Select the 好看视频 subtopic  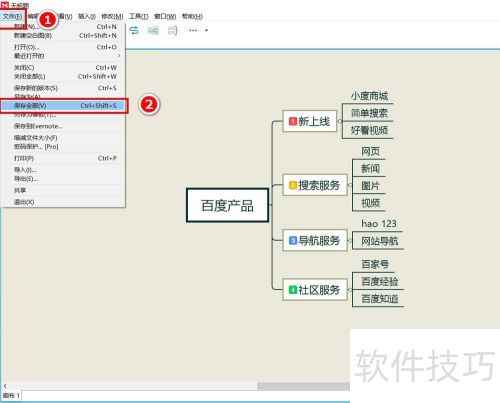click(x=369, y=130)
